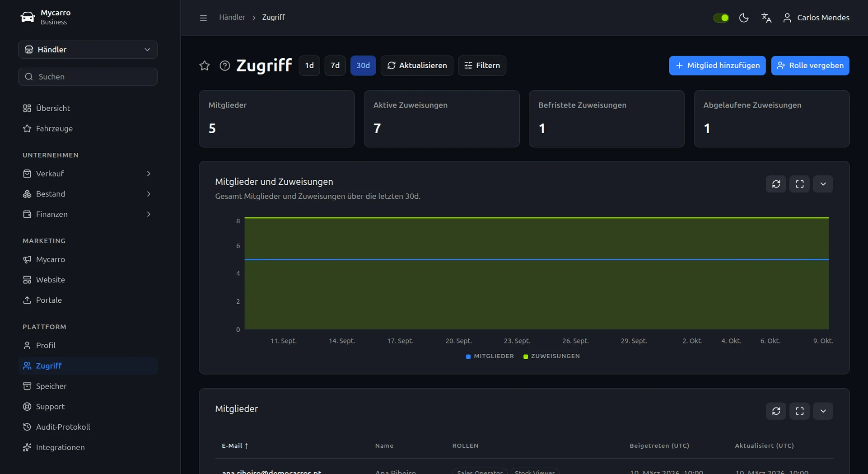Viewport: 868px width, 474px height.
Task: Open the language translation icon
Action: point(766,18)
